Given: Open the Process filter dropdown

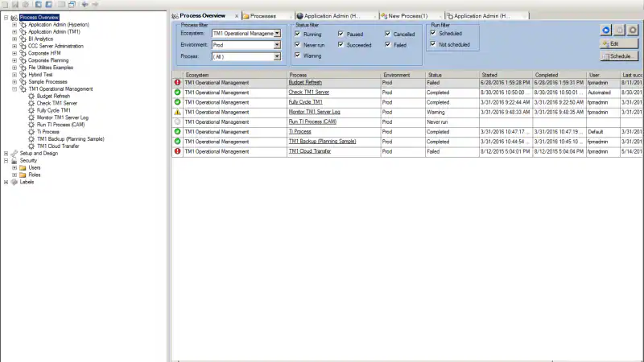Looking at the screenshot, I should [277, 56].
